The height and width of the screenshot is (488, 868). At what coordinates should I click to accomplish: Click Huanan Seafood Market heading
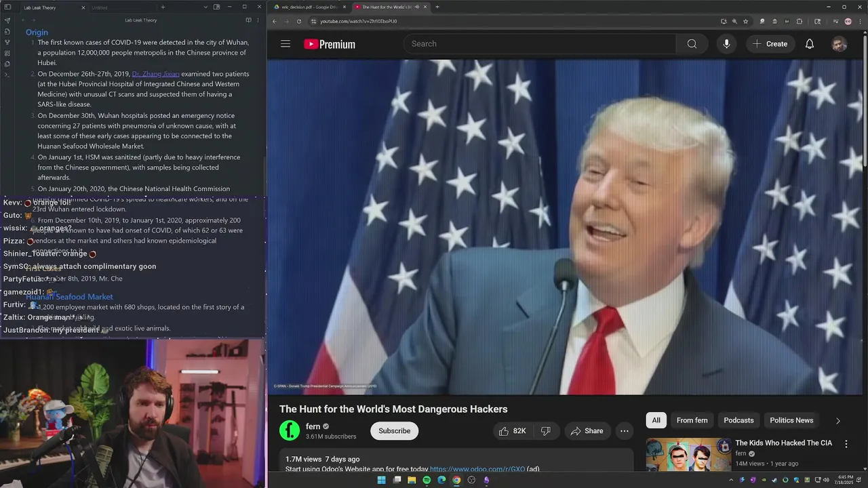point(69,297)
